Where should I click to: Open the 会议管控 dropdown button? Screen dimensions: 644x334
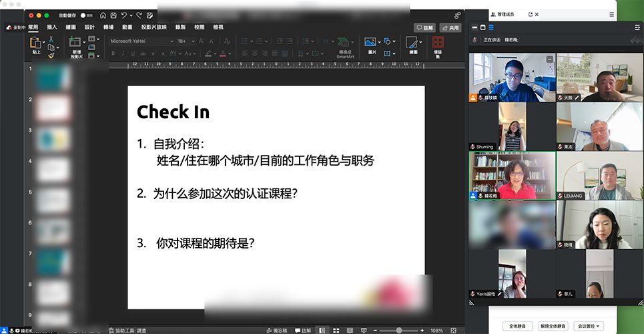(x=589, y=326)
